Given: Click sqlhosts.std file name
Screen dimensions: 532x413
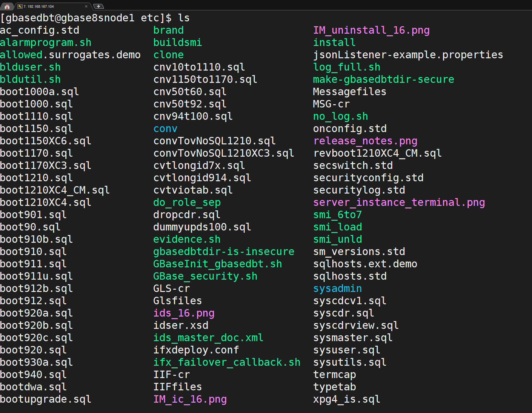Looking at the screenshot, I should [350, 276].
